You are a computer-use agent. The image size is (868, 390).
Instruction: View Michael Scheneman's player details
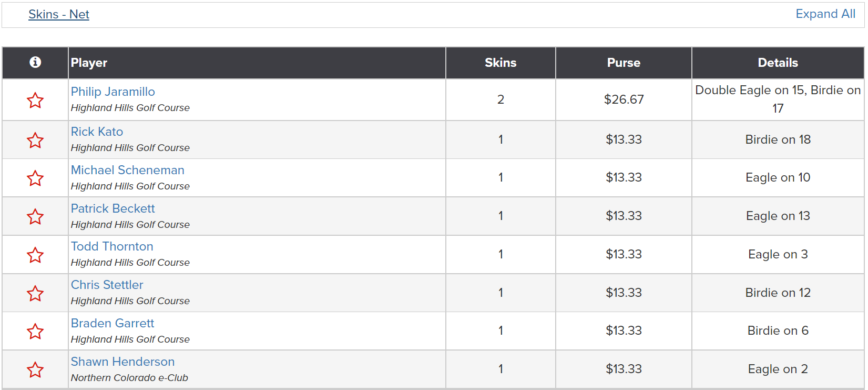pyautogui.click(x=128, y=170)
